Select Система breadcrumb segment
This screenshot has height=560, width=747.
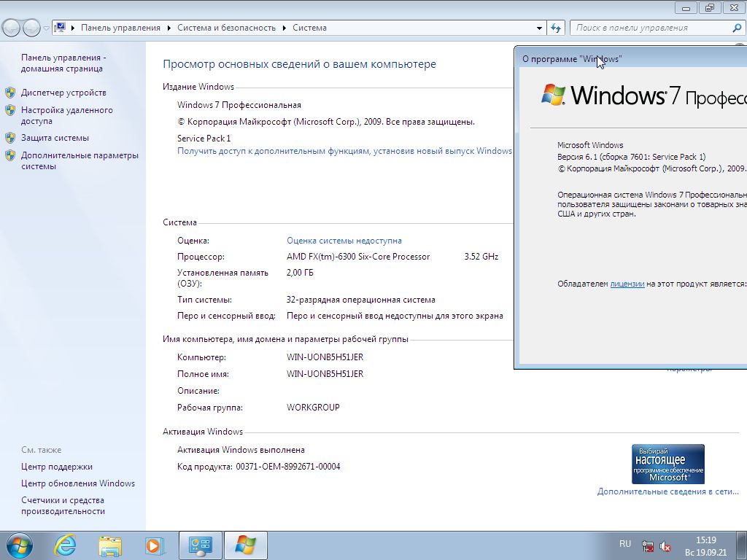point(309,28)
